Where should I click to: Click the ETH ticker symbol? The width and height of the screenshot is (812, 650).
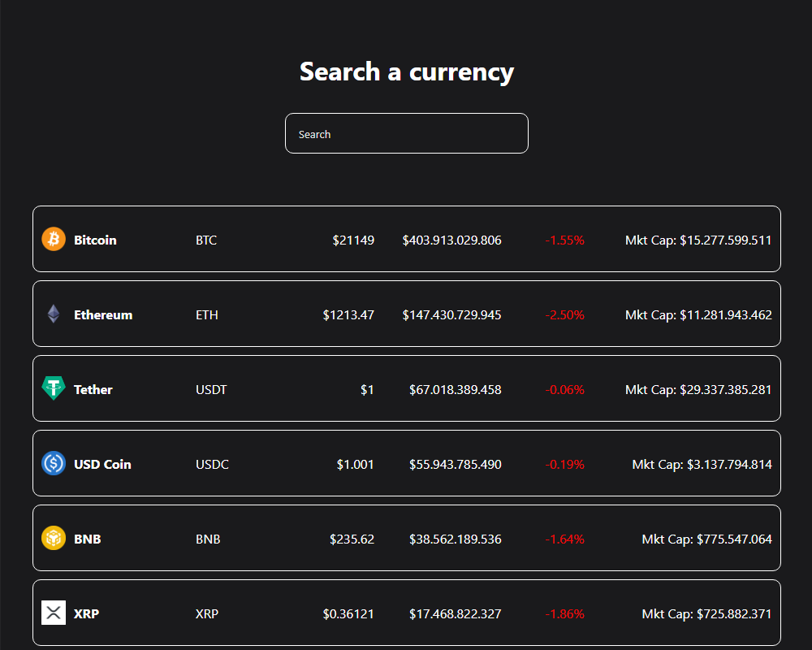tap(206, 314)
